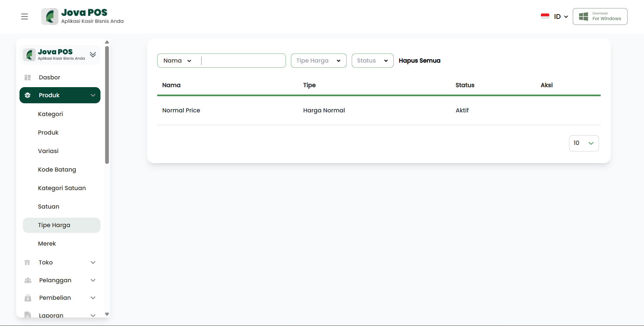The image size is (644, 326).
Task: Click the name search text field
Action: click(x=243, y=61)
